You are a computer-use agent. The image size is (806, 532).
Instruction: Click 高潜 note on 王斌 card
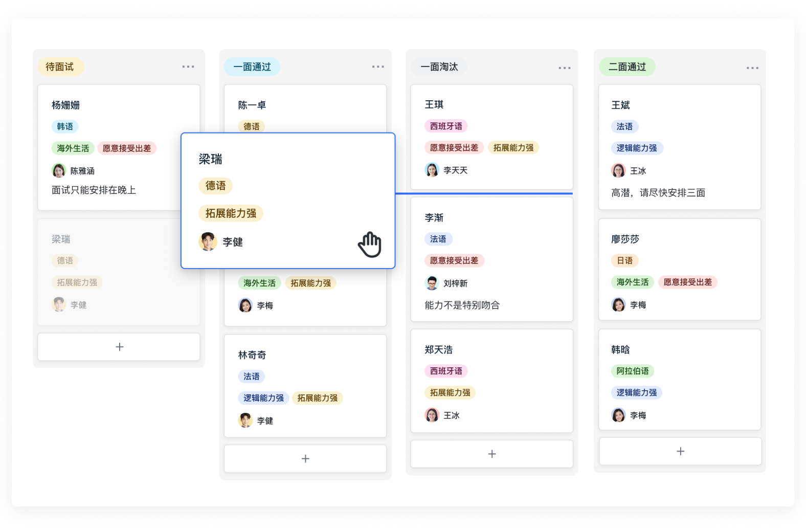pyautogui.click(x=658, y=193)
